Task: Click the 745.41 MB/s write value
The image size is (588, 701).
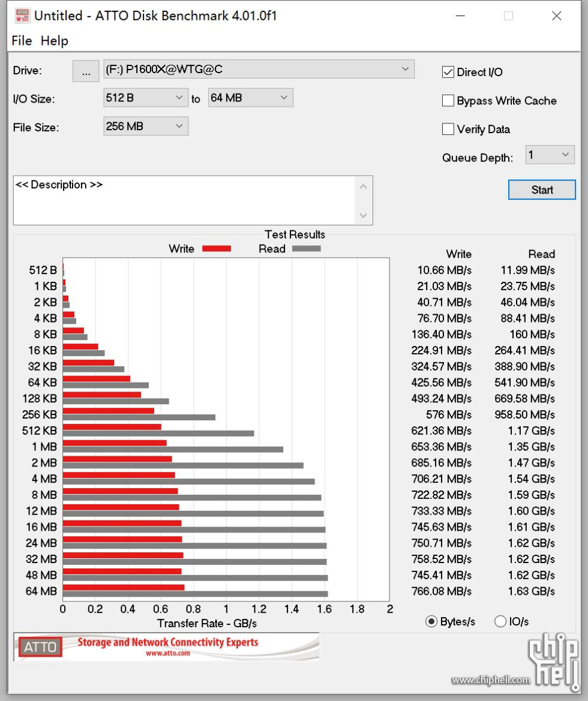Action: pyautogui.click(x=441, y=575)
